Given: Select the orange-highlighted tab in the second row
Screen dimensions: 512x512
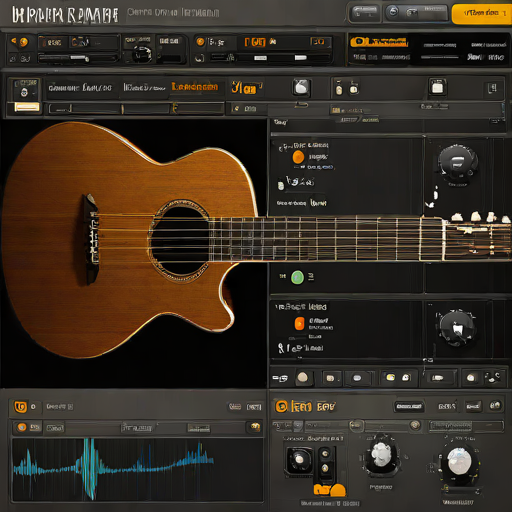Looking at the screenshot, I should [x=195, y=87].
